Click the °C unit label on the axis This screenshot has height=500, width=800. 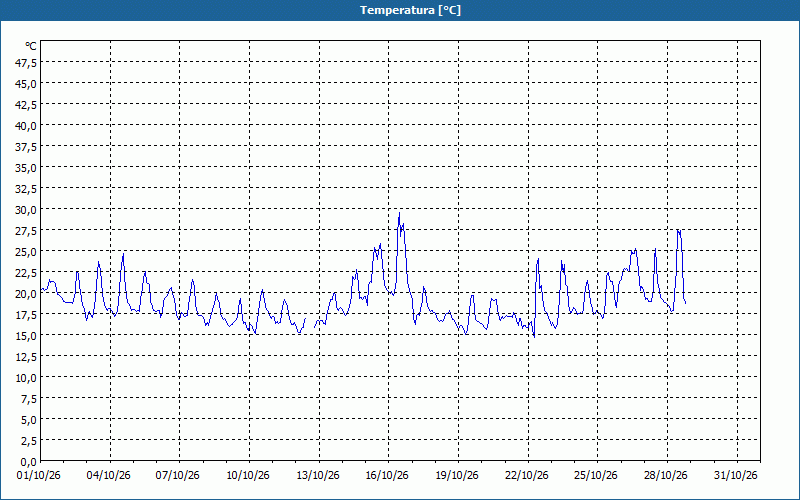(x=31, y=46)
